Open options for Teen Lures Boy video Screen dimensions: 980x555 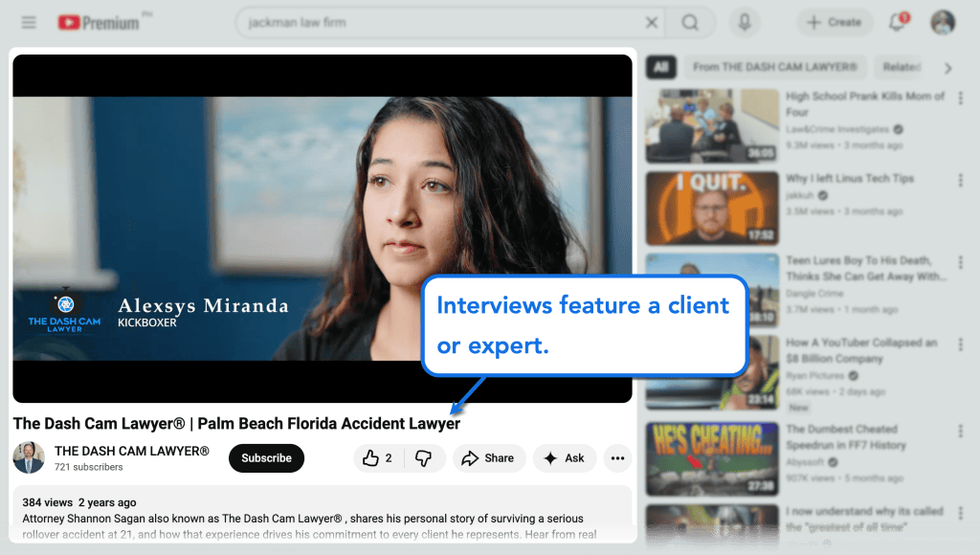(x=961, y=262)
